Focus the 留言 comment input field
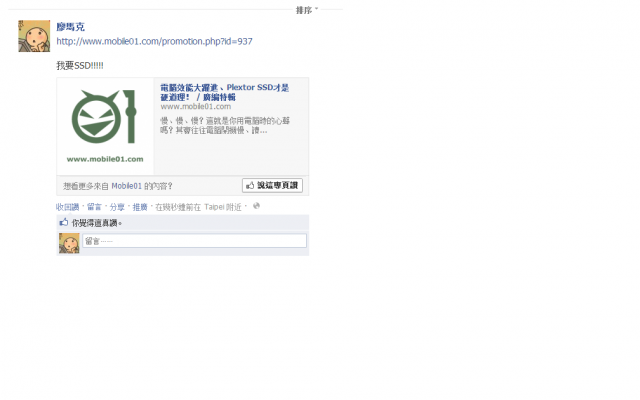This screenshot has width=640, height=400. pos(195,241)
